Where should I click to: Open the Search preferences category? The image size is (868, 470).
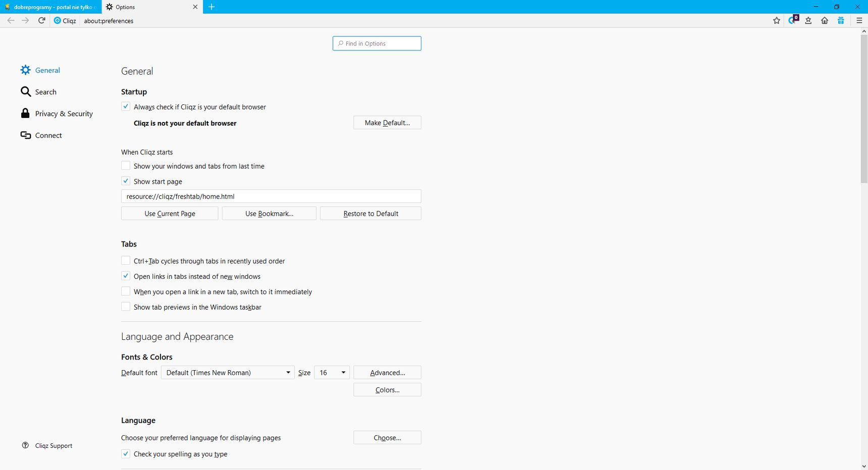pyautogui.click(x=46, y=92)
